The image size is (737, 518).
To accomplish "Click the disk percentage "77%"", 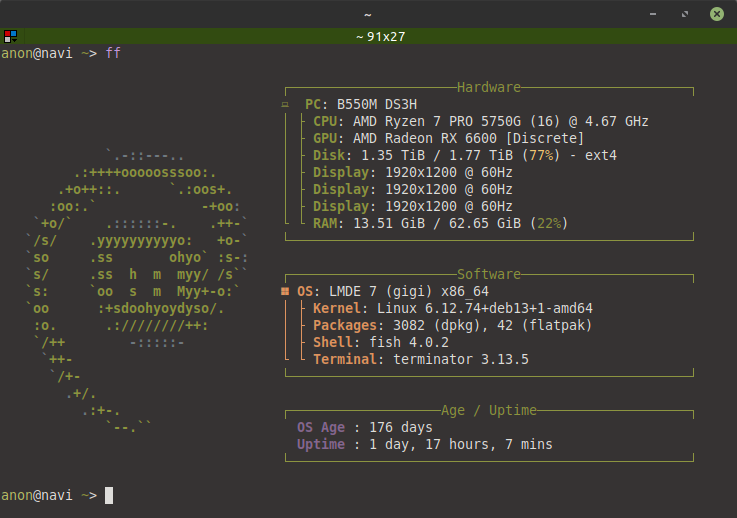I will [x=541, y=155].
